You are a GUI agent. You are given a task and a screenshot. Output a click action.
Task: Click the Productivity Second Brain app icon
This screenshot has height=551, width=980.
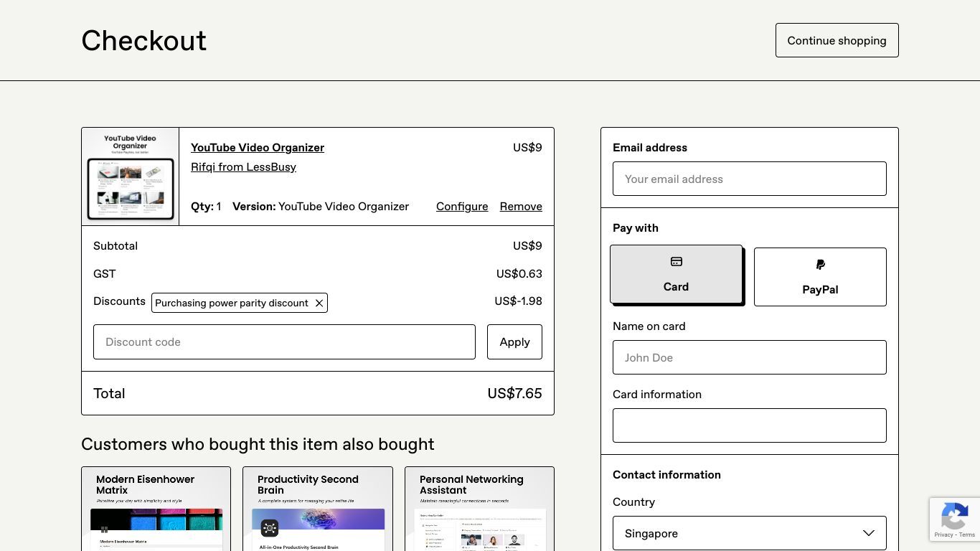tap(270, 528)
